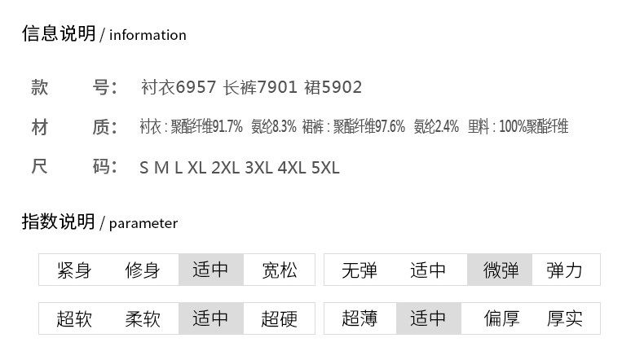Select the 超薄 thickness option
This screenshot has height=360, width=644.
pos(359,318)
